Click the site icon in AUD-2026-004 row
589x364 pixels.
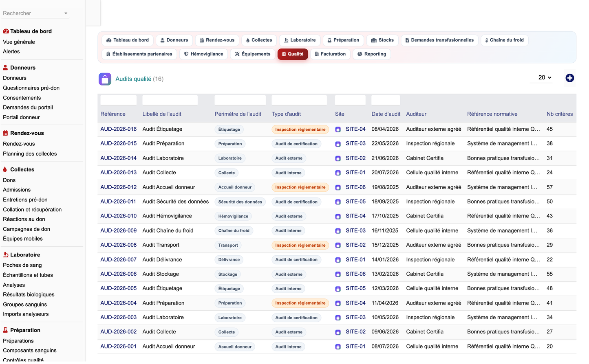(x=338, y=303)
